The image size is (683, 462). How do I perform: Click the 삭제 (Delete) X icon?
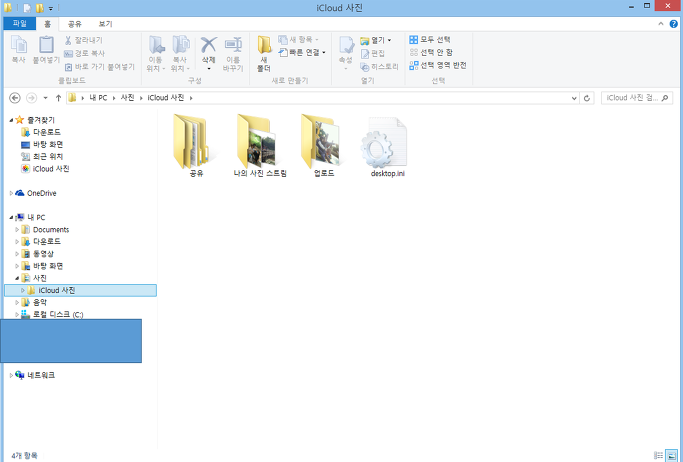(209, 45)
